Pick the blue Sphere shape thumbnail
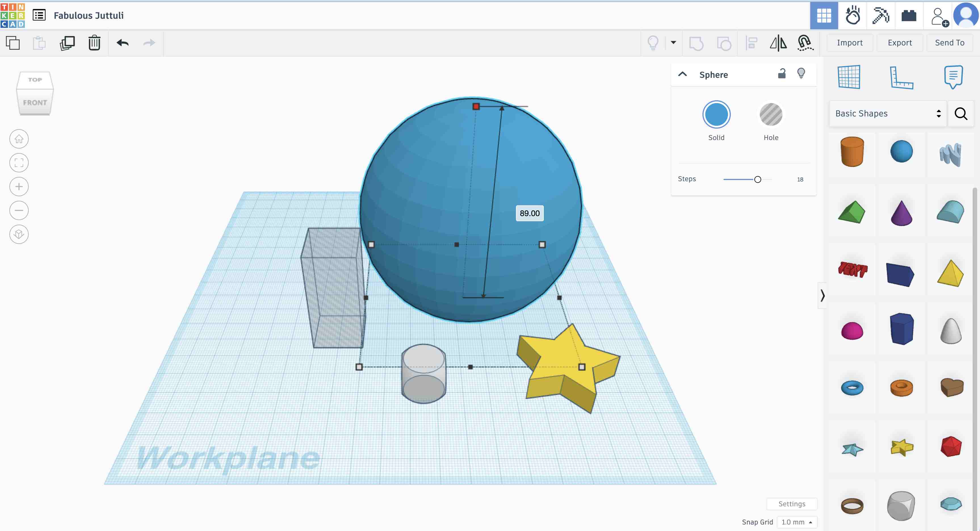Viewport: 980px width, 531px height. click(x=901, y=151)
